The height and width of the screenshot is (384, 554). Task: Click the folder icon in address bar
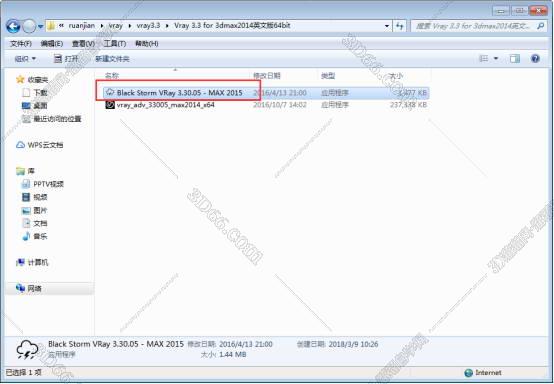[51, 26]
